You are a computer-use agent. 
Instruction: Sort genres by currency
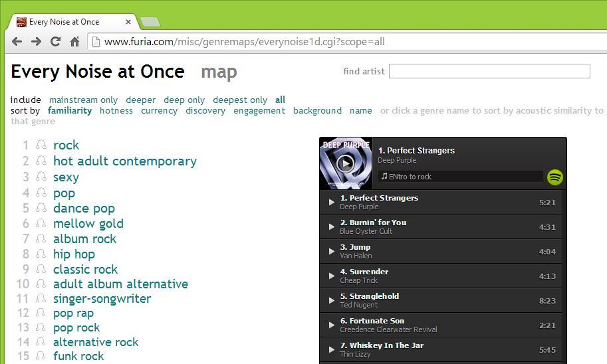click(159, 111)
